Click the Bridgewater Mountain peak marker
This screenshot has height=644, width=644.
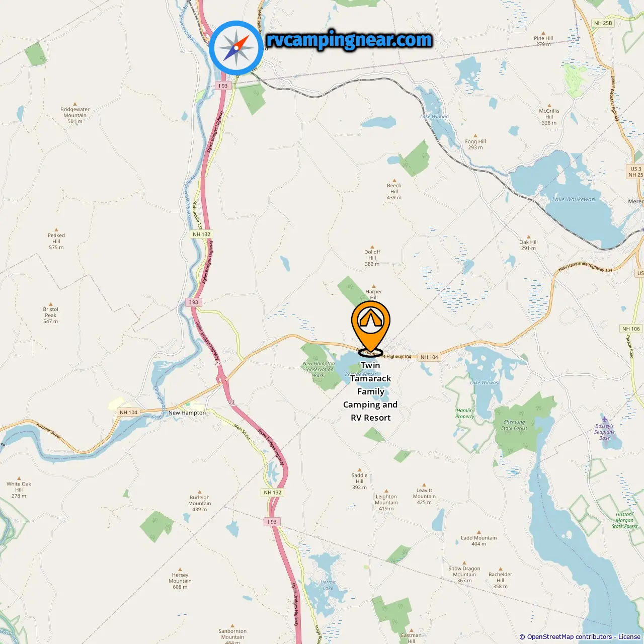point(75,104)
